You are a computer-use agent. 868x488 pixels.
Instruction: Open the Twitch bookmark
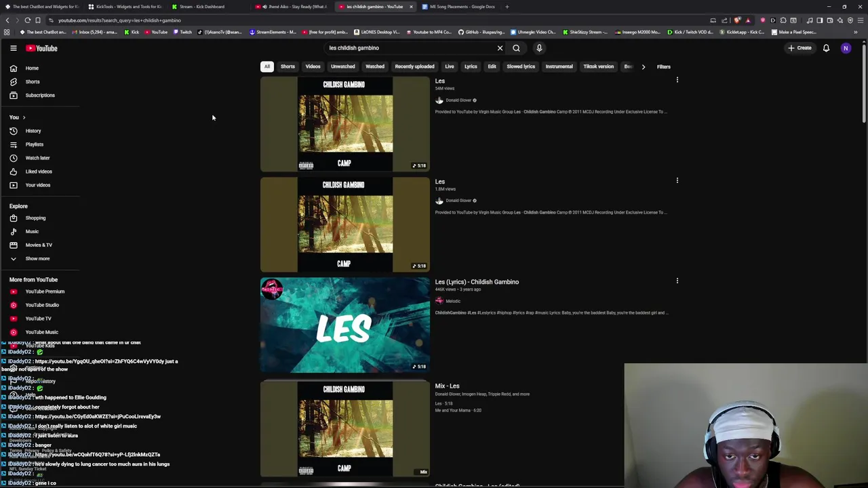pos(181,32)
